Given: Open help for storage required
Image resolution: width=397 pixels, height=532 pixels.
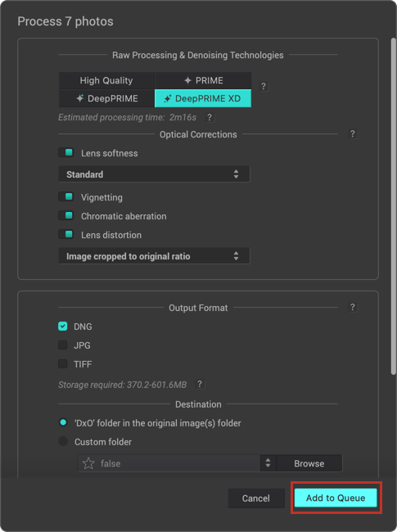Looking at the screenshot, I should [201, 385].
